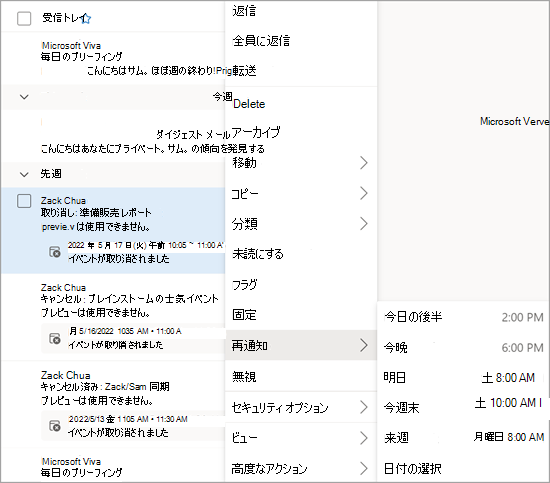Image resolution: width=550 pixels, height=483 pixels.
Task: Expand the 再通知 submenu arrow
Action: (364, 346)
